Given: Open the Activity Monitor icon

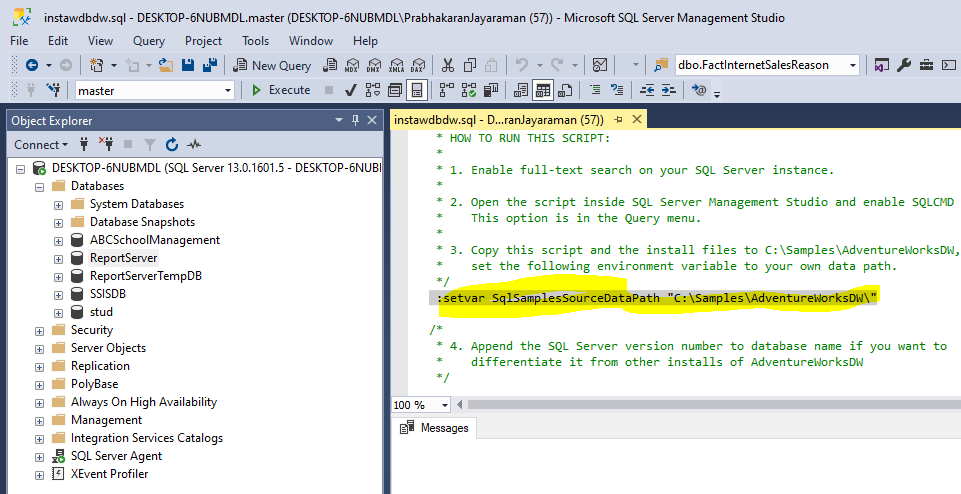Looking at the screenshot, I should (600, 65).
